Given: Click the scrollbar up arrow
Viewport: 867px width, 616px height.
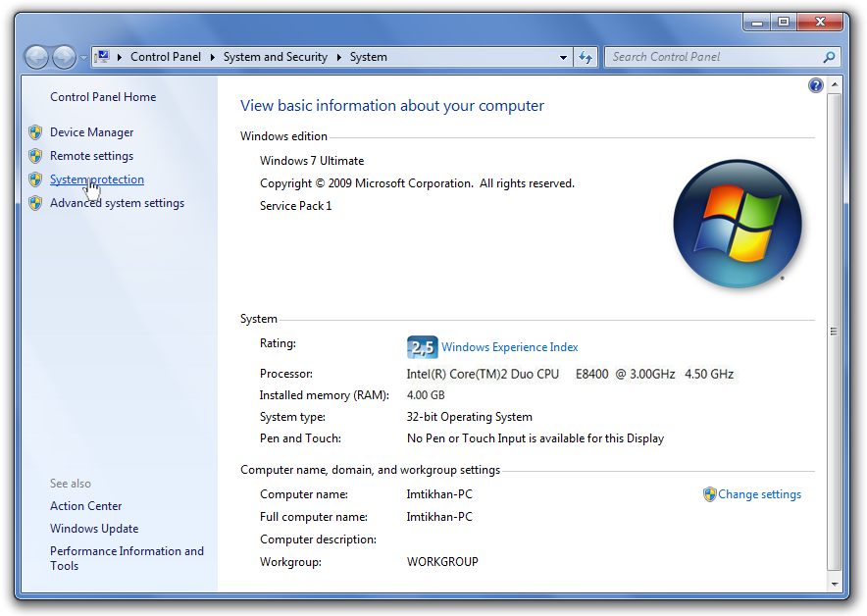Looking at the screenshot, I should click(835, 84).
